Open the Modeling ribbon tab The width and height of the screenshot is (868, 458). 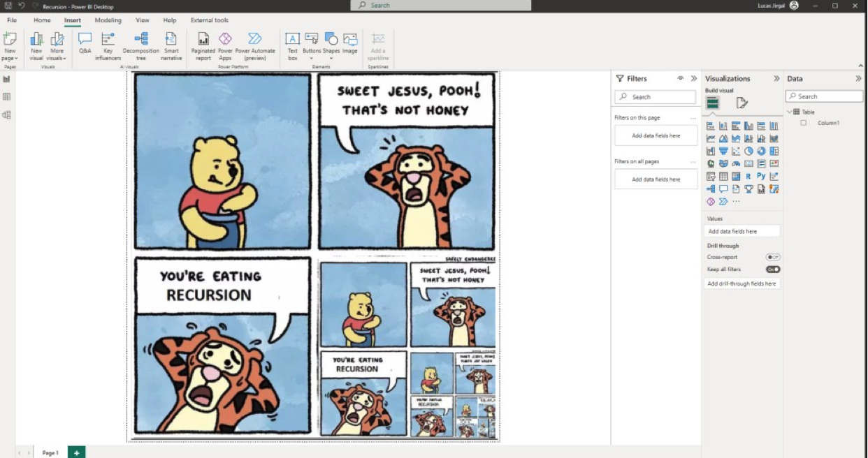(108, 20)
